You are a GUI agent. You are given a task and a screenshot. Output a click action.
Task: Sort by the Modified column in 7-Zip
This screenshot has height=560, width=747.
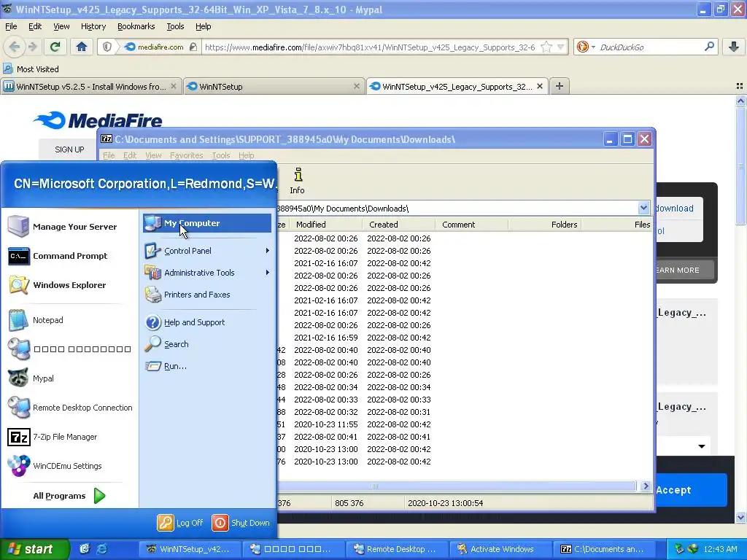click(325, 225)
